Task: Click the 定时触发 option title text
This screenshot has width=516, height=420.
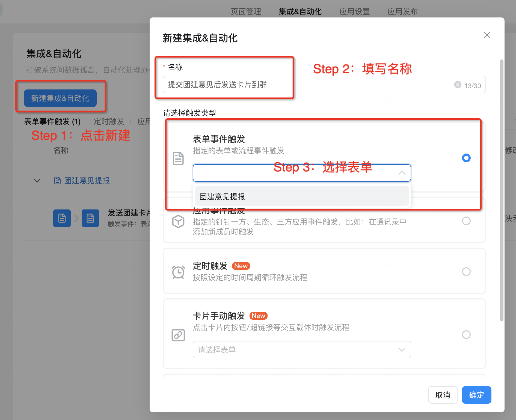Action: point(210,266)
